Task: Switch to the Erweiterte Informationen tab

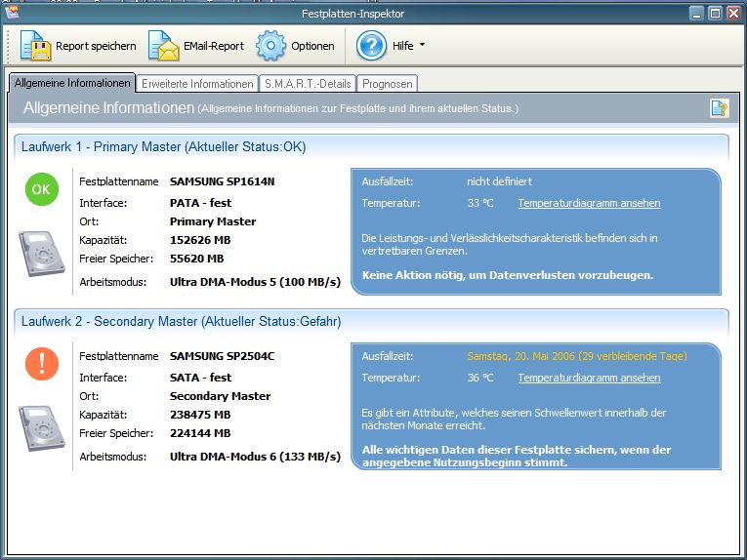Action: pyautogui.click(x=197, y=84)
